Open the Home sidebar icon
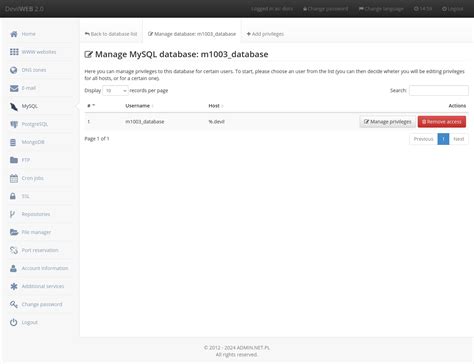Viewport: 474px width, 364px height. pyautogui.click(x=14, y=34)
